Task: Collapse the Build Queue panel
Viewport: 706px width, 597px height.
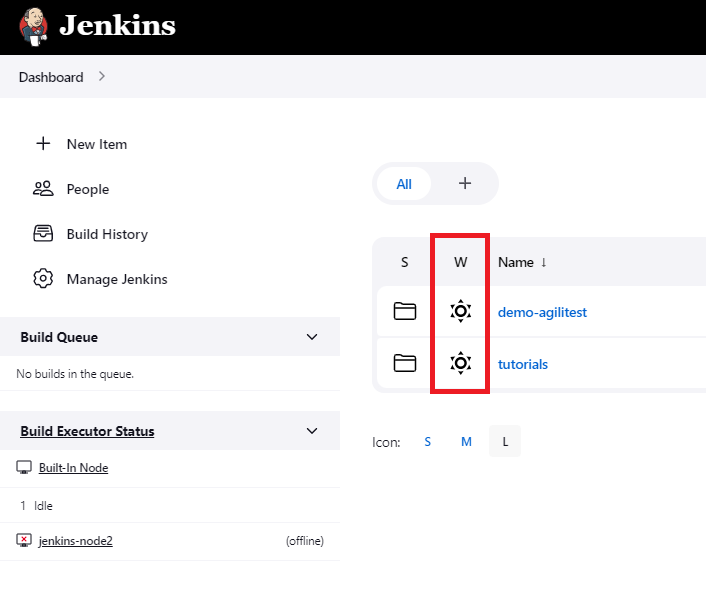Action: point(312,337)
